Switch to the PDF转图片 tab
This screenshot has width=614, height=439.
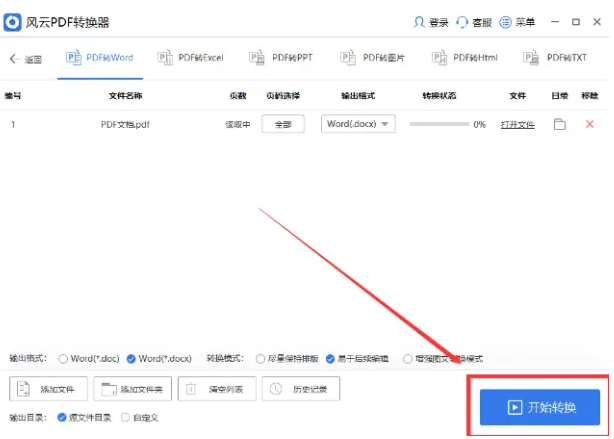click(x=372, y=58)
